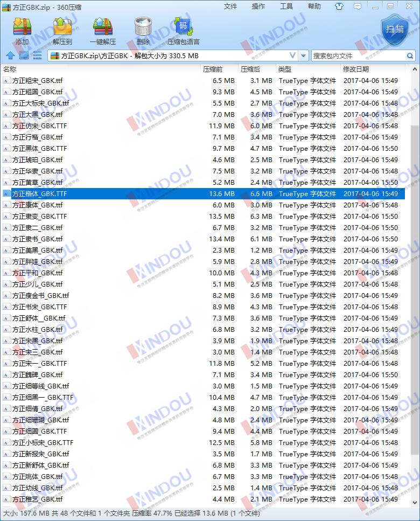Click the 一键解压 (One-click extract) icon
420x521 pixels.
coord(102,30)
